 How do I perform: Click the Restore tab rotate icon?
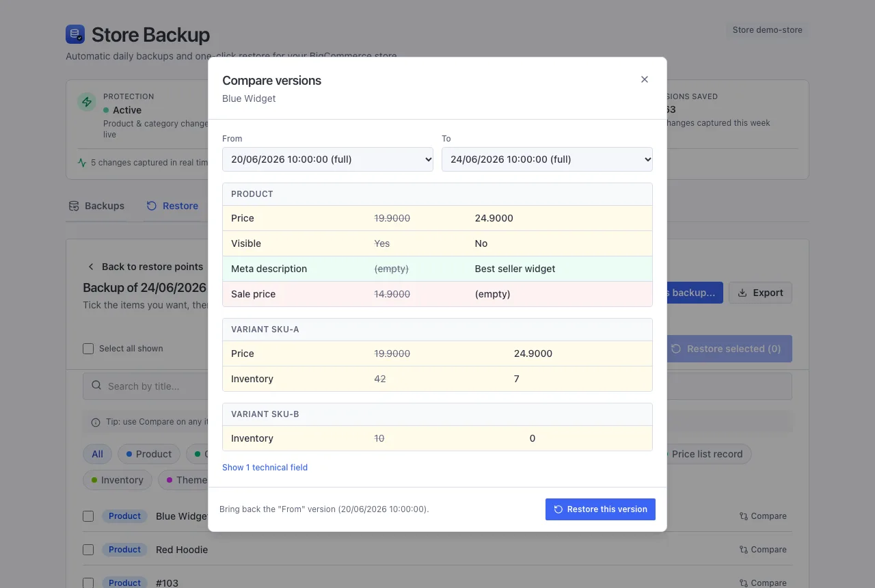[x=152, y=206]
